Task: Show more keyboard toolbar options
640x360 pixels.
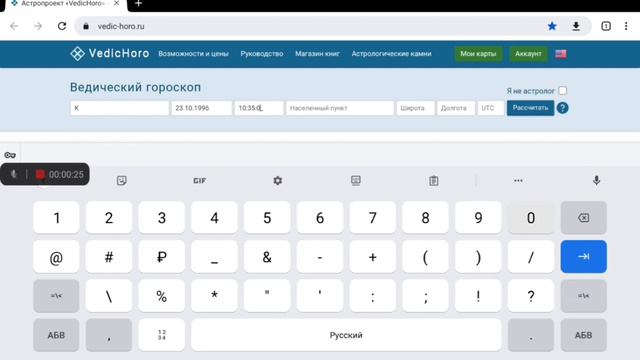Action: (518, 180)
